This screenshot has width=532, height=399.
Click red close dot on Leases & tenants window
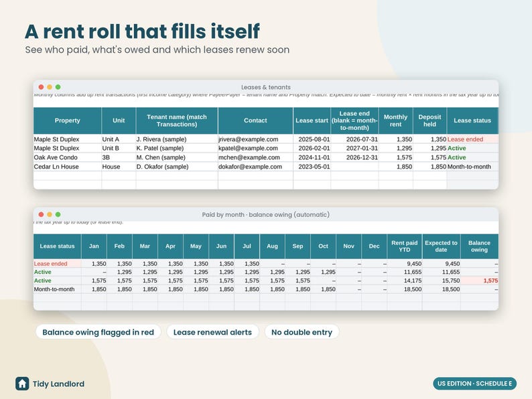tap(41, 87)
